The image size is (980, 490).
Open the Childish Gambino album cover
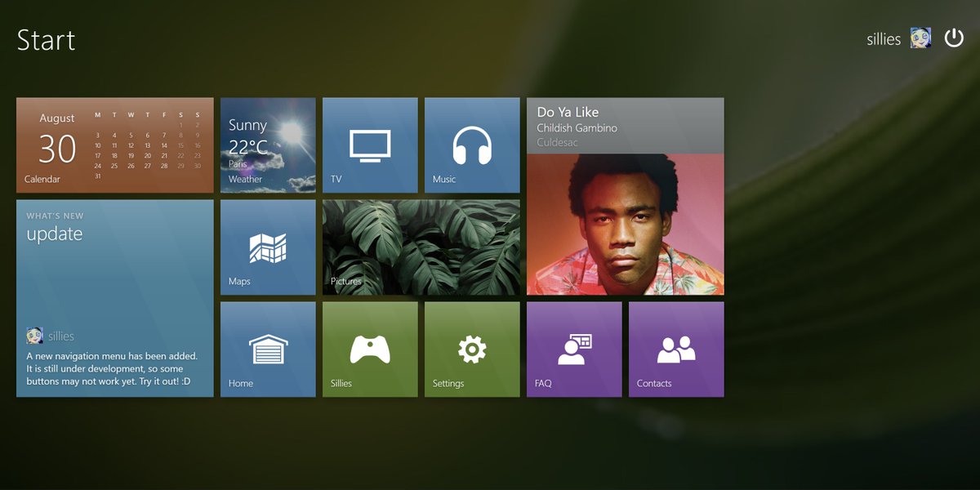point(626,225)
